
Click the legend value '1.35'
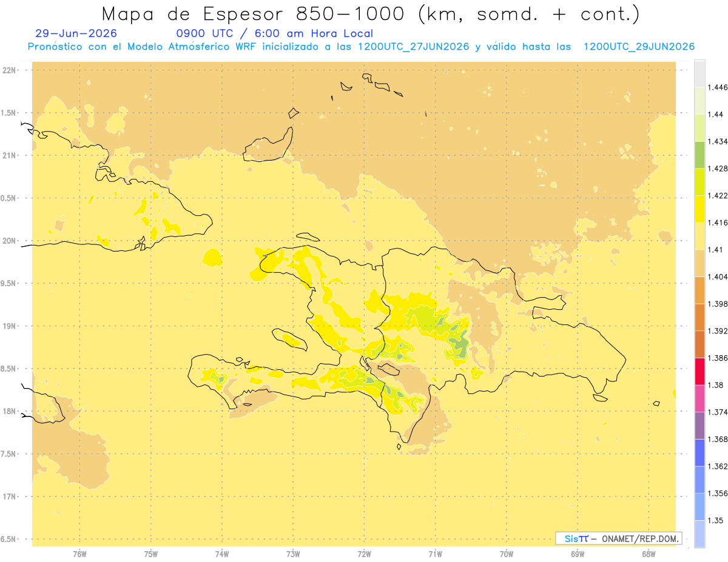715,520
